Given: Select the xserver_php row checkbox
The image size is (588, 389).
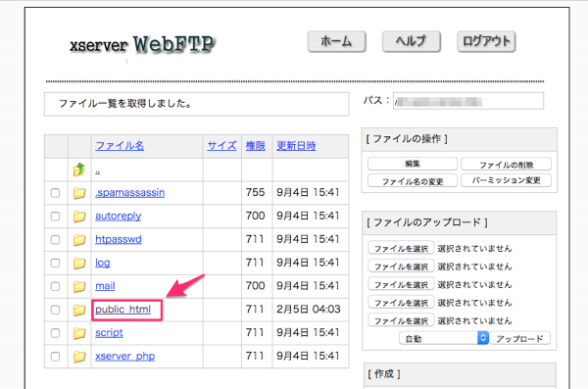Looking at the screenshot, I should click(x=55, y=356).
